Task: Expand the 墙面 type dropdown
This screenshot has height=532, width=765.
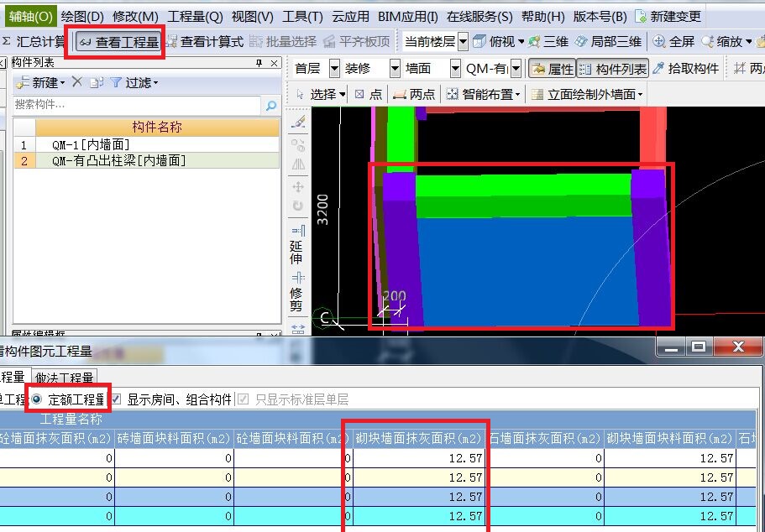Action: tap(455, 69)
